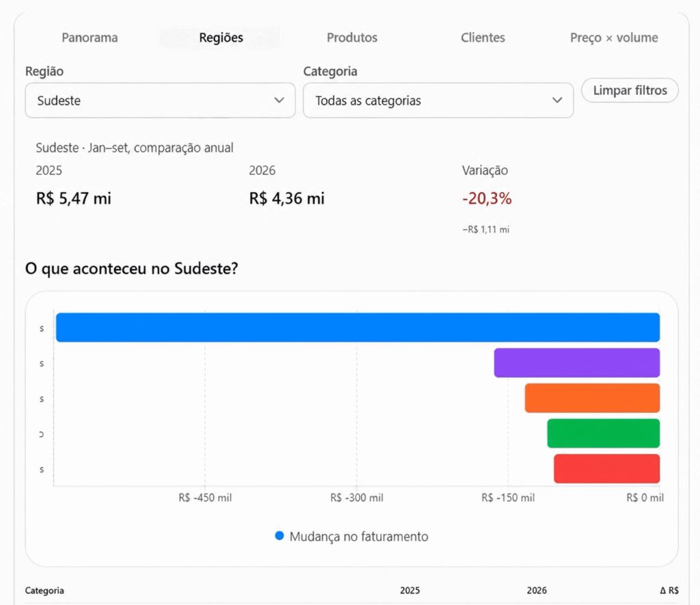The width and height of the screenshot is (700, 605).
Task: Select the green chart bar
Action: [603, 433]
